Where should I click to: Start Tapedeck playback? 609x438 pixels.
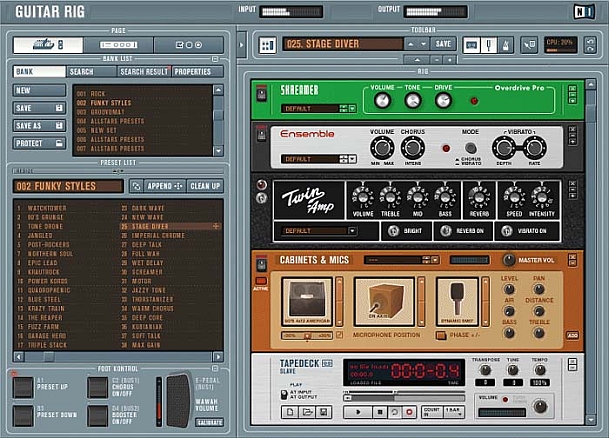(358, 412)
